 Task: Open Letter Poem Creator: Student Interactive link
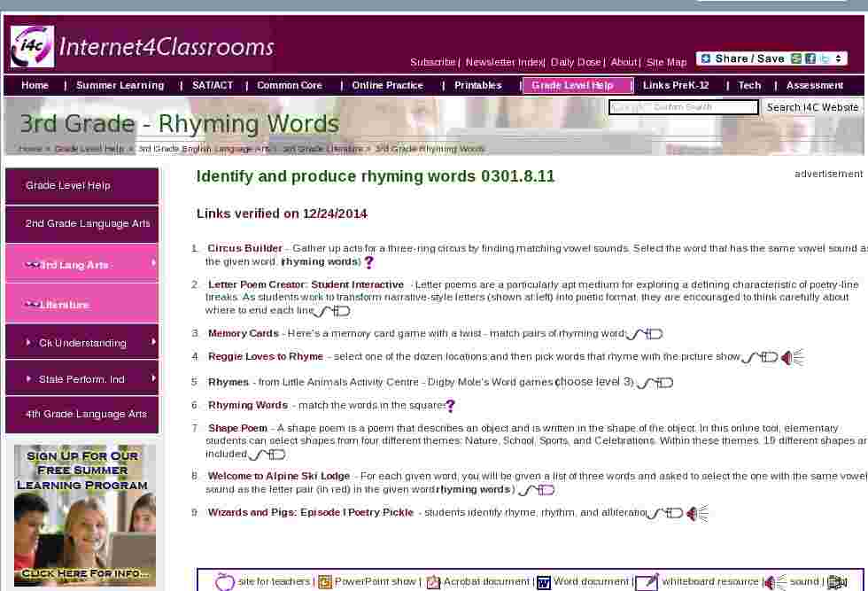pyautogui.click(x=306, y=284)
